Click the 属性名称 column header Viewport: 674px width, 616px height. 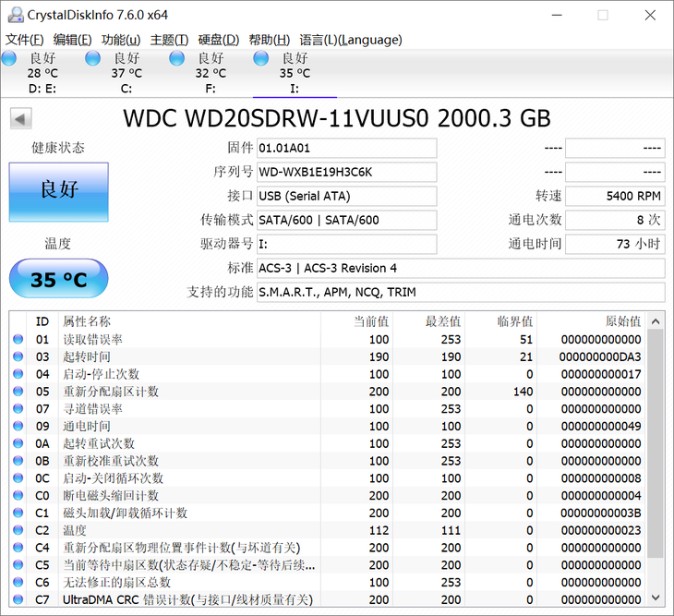(x=189, y=321)
